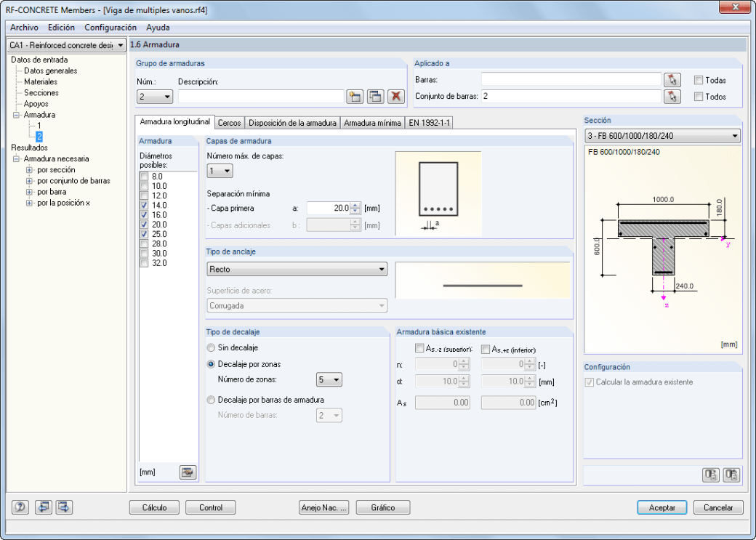756x540 pixels.
Task: Open the help icon at bottom left
Action: [20, 507]
